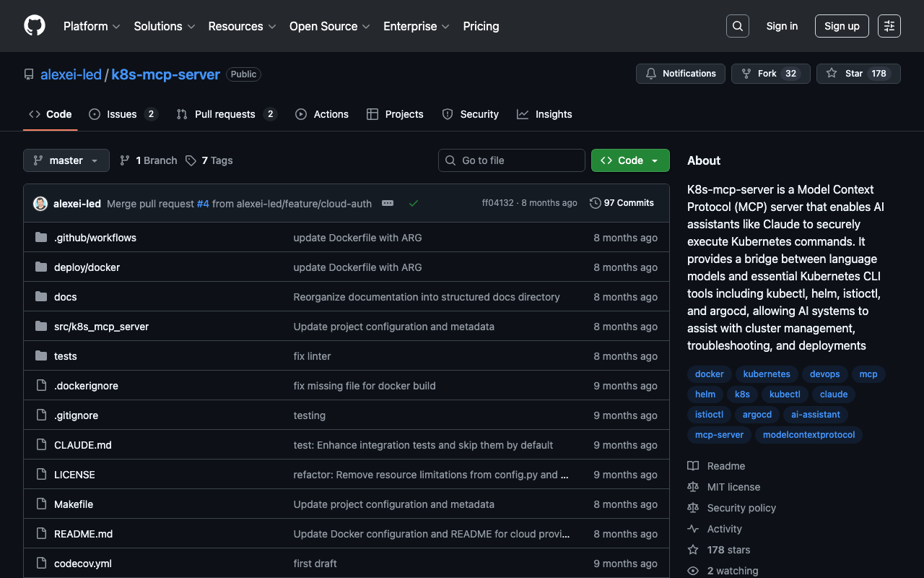Click the green commit status checkmark
Viewport: 924px width, 578px height.
click(414, 204)
